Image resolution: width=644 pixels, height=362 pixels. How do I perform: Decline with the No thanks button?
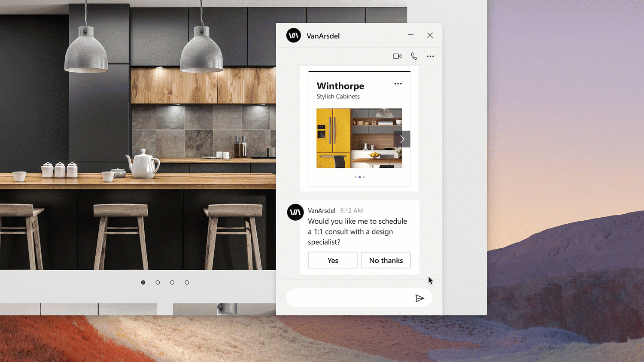point(386,260)
